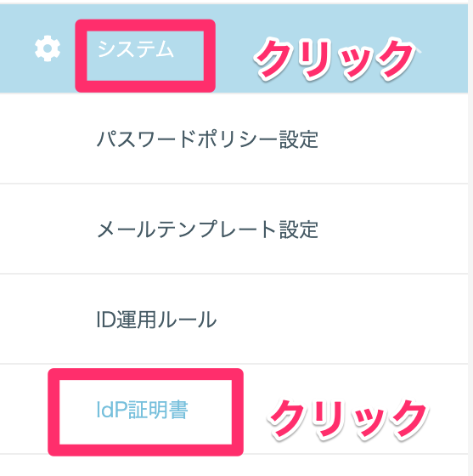This screenshot has height=476, width=473.
Task: Click the gear icon beside システム
Action: pyautogui.click(x=48, y=48)
